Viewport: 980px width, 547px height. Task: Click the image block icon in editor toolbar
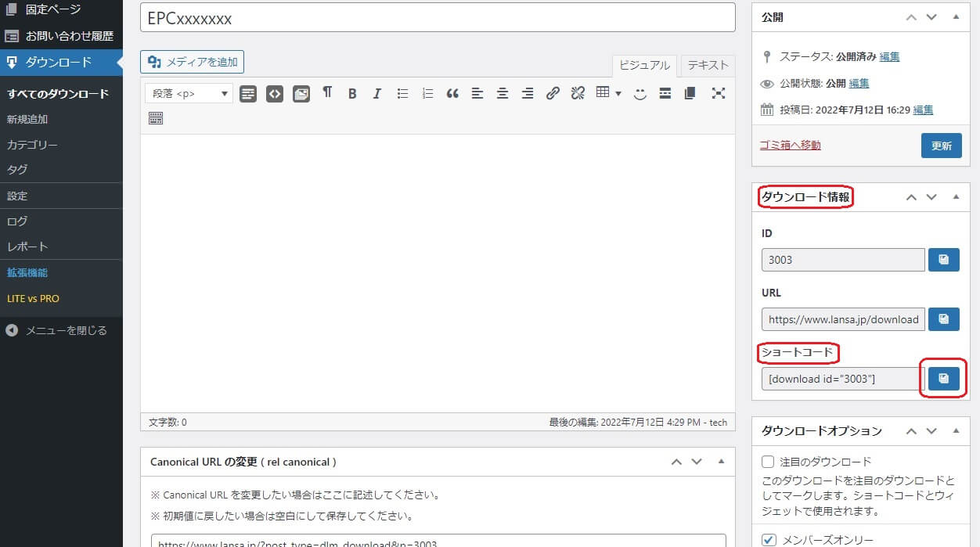pyautogui.click(x=301, y=94)
